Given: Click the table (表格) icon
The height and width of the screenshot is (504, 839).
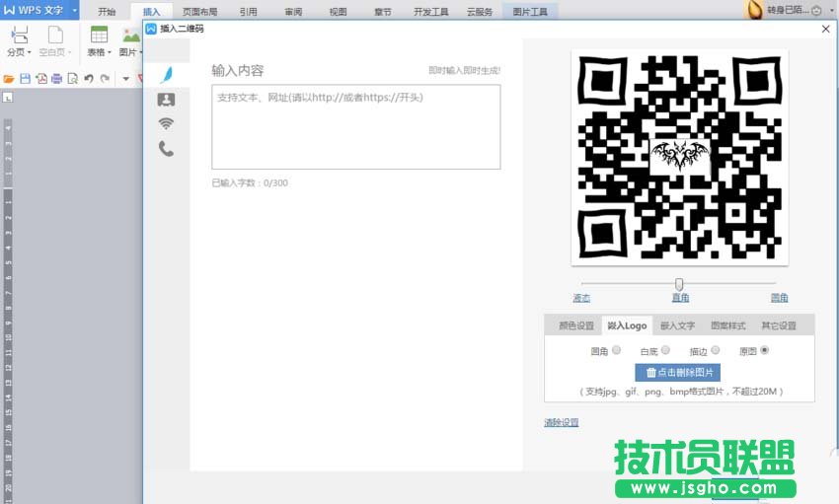Looking at the screenshot, I should tap(99, 35).
